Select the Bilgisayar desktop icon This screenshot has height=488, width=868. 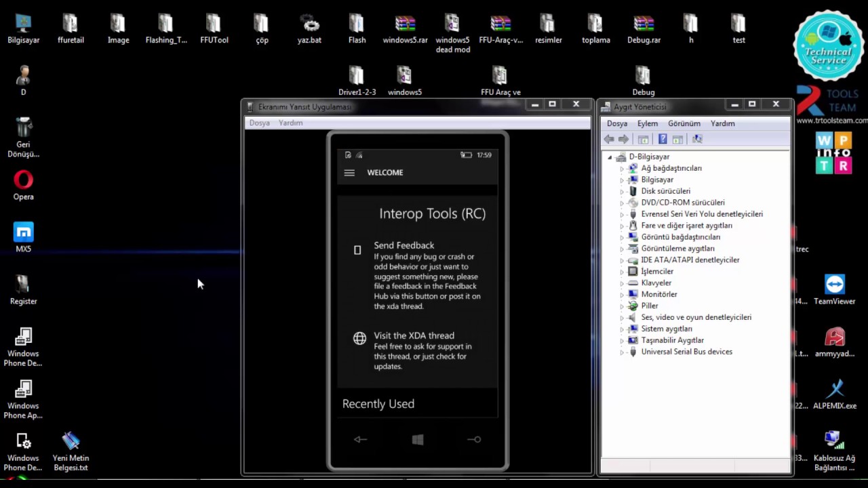[23, 28]
